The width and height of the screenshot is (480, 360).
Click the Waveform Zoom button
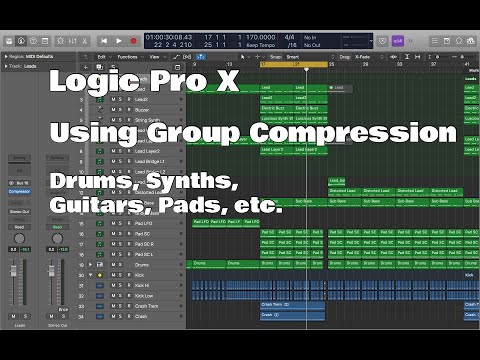(394, 57)
